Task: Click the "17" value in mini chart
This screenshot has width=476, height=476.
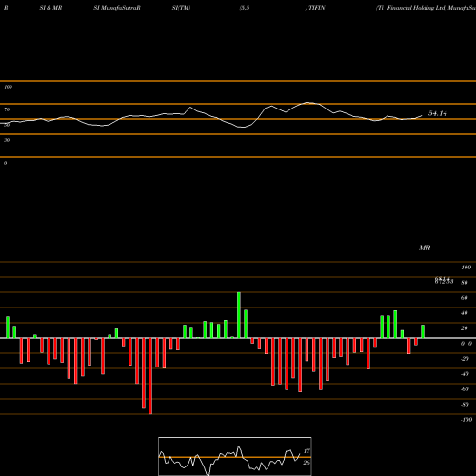Action: pyautogui.click(x=307, y=451)
